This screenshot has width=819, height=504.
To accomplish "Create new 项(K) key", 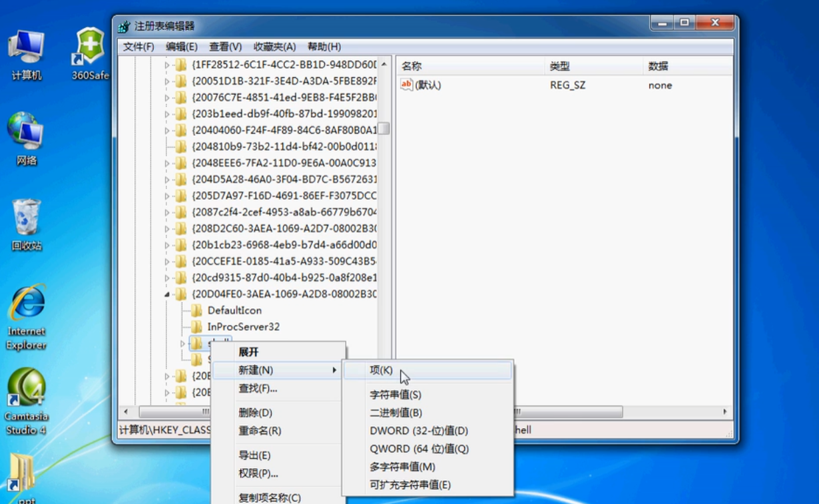I will click(x=428, y=370).
